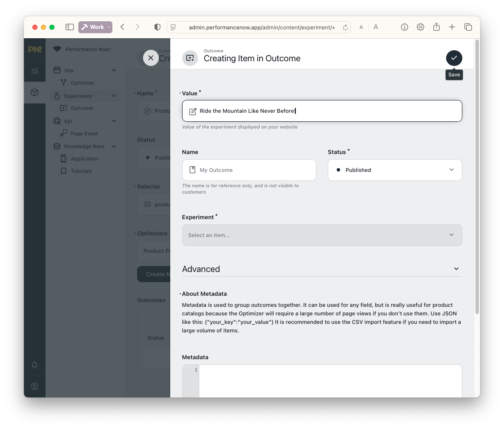504x429 pixels.
Task: Close the drawer with the X button
Action: tap(151, 58)
